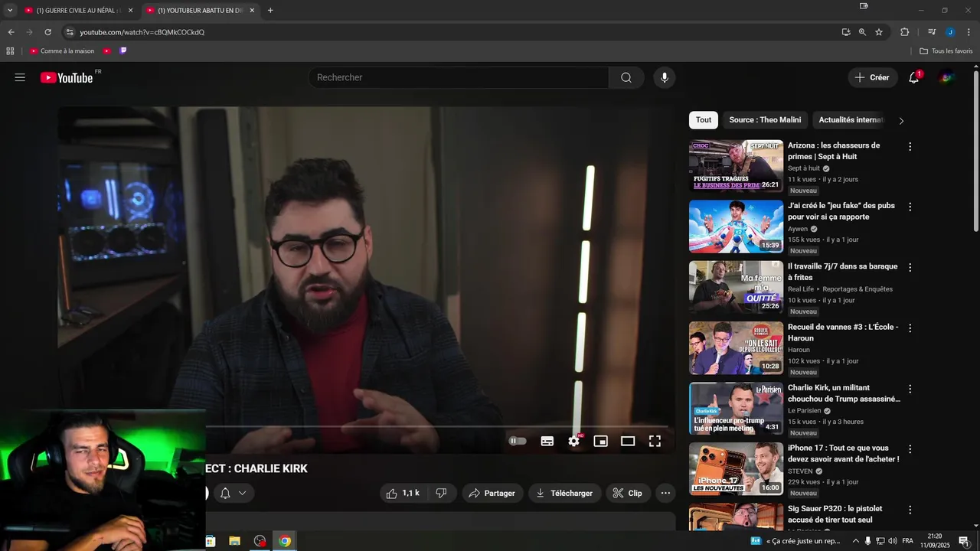Open options for the Sig Sauer P320 video
The height and width of the screenshot is (551, 980).
[x=910, y=509]
